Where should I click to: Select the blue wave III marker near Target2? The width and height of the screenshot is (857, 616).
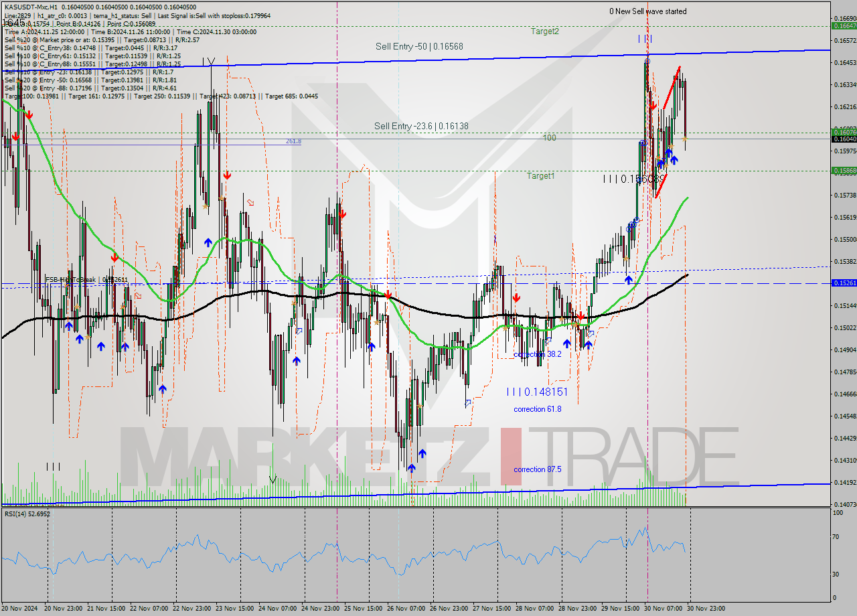tap(645, 39)
